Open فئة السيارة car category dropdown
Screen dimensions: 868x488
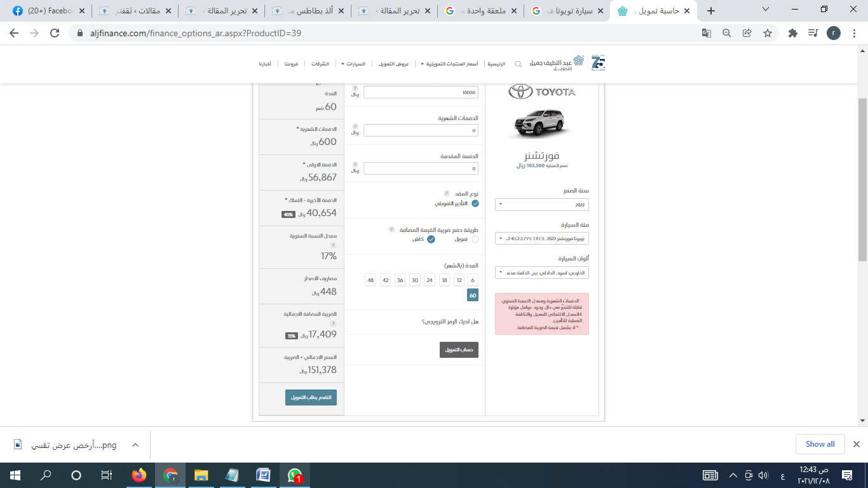[542, 239]
